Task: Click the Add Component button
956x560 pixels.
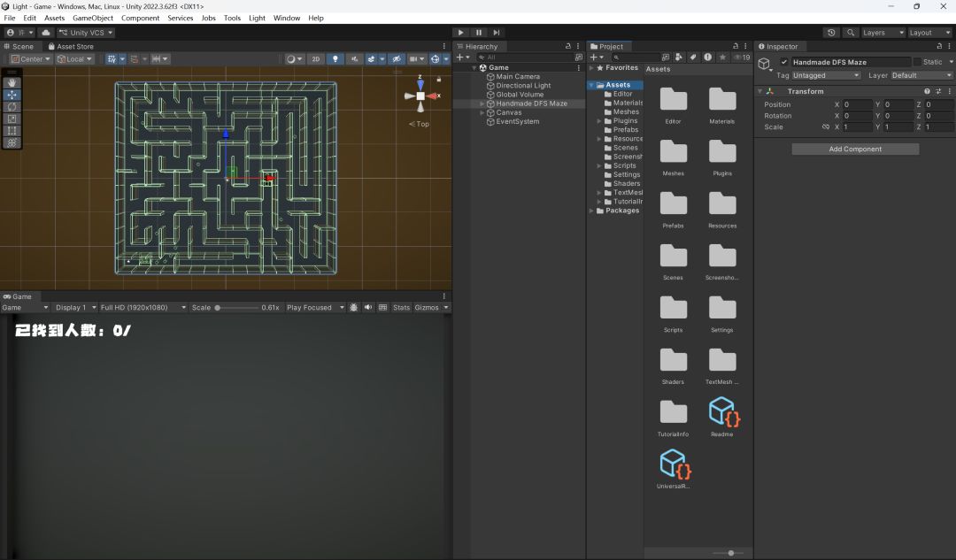Action: click(x=855, y=150)
